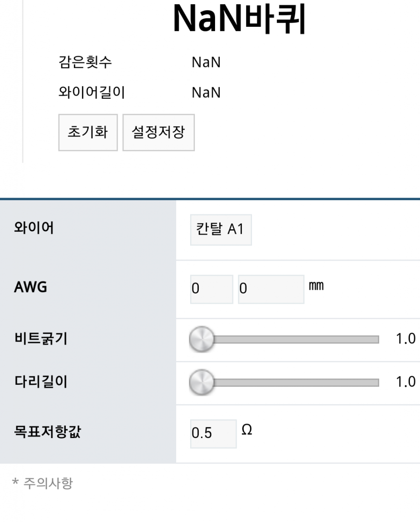This screenshot has width=420, height=522.
Task: Click the 초기화 reset button
Action: (x=88, y=132)
